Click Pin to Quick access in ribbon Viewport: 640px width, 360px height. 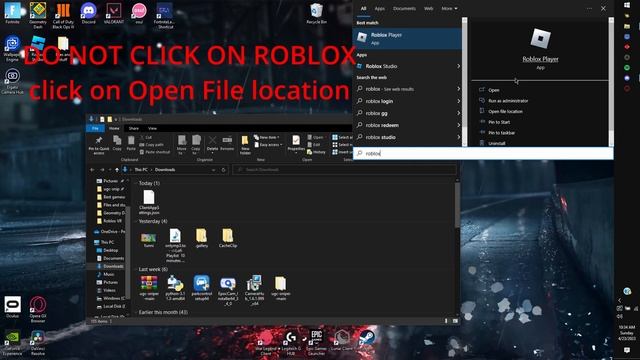coord(99,145)
